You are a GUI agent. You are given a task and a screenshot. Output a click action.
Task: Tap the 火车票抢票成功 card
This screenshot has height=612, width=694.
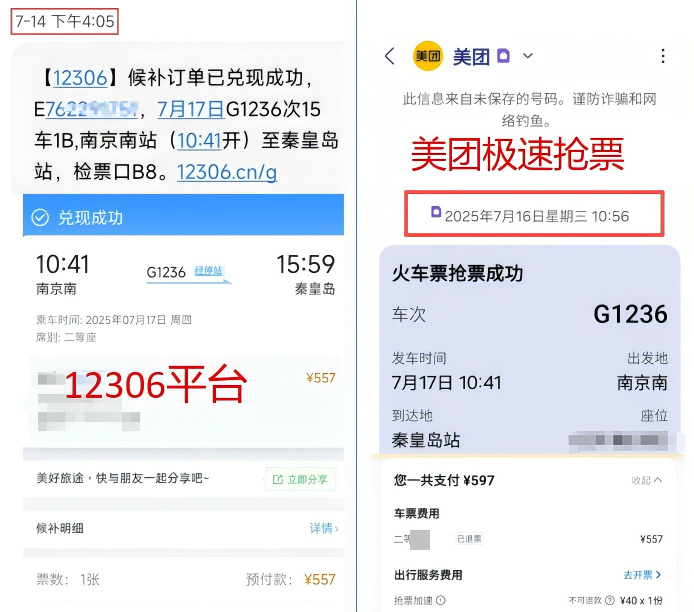pyautogui.click(x=529, y=350)
